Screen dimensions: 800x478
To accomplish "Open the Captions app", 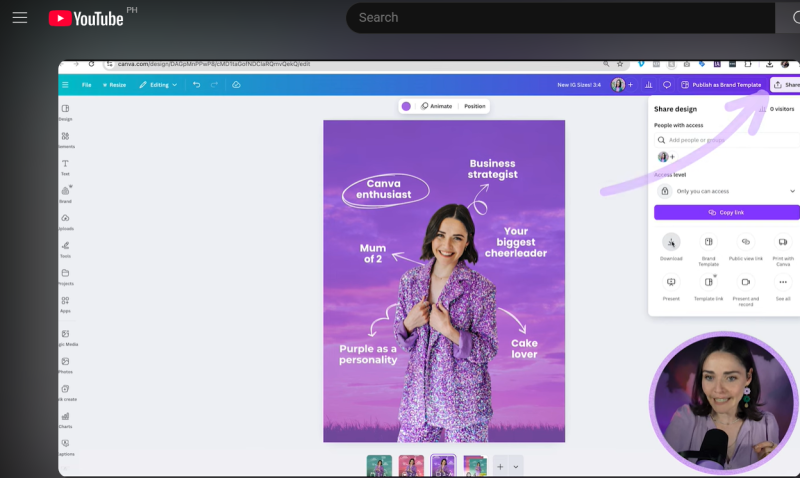I will pos(66,447).
